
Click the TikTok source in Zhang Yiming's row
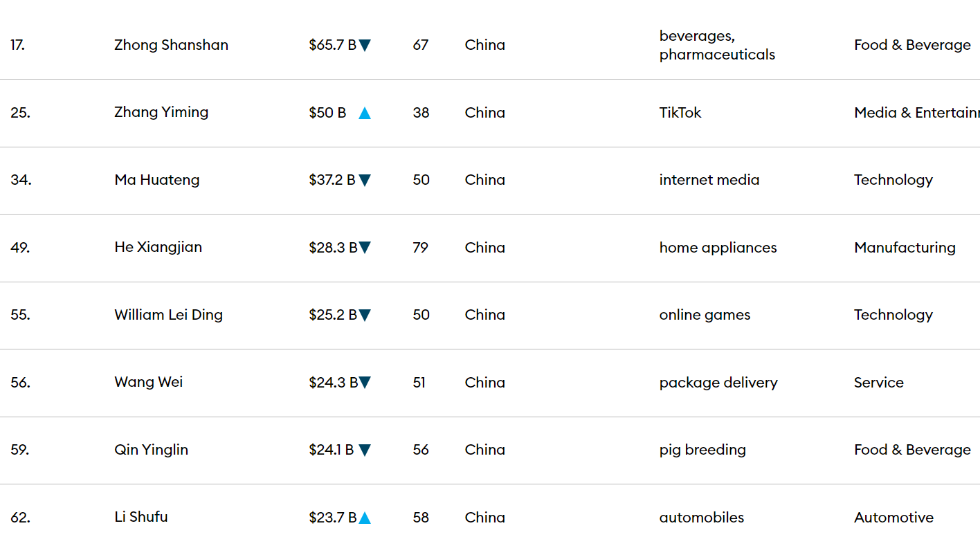[x=680, y=113]
